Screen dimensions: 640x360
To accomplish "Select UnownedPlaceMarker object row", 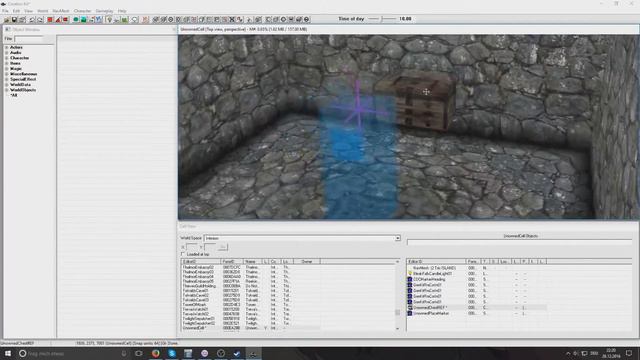I will [x=477, y=313].
